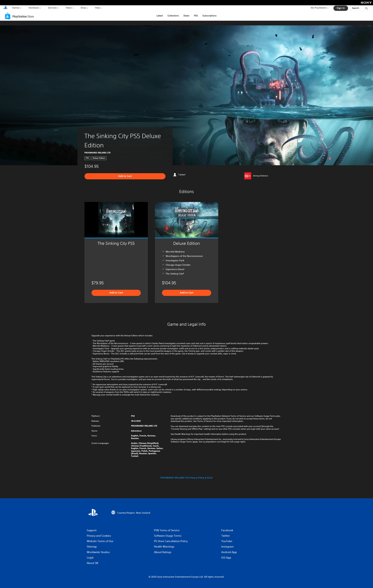The width and height of the screenshot is (373, 588).
Task: Open the PS5 store tab
Action: (196, 16)
